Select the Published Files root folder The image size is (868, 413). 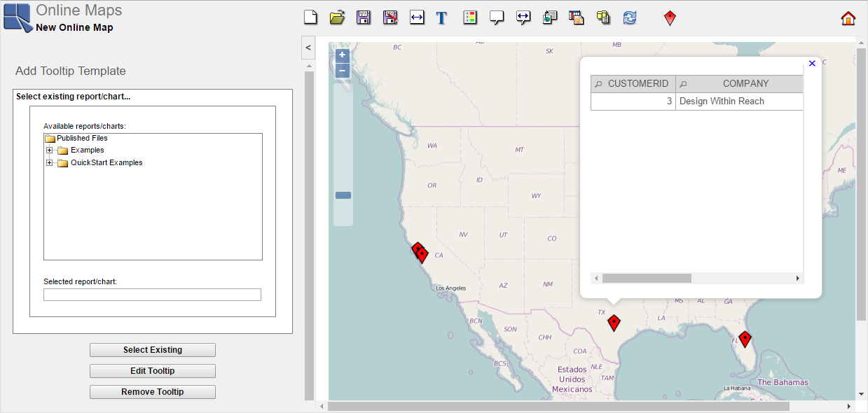tap(82, 139)
